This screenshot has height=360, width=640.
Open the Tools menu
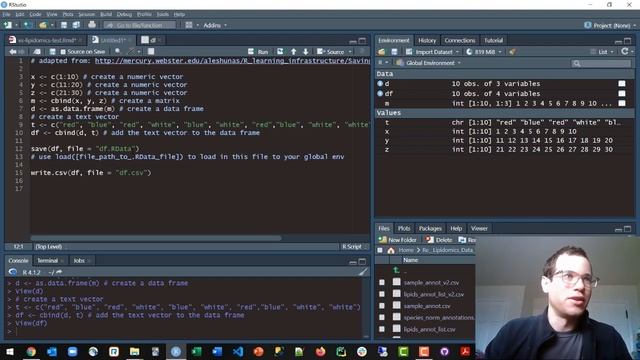pyautogui.click(x=162, y=14)
